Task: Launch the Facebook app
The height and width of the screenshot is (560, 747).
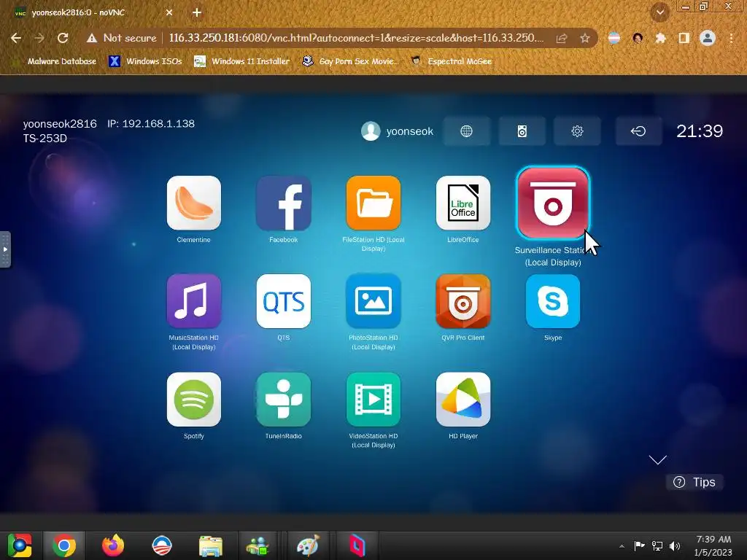Action: point(284,203)
